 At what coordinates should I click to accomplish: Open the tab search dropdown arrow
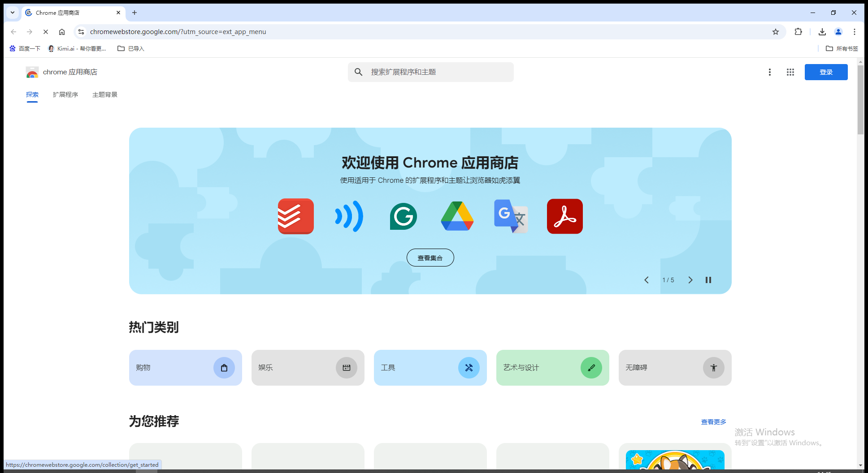tap(13, 13)
